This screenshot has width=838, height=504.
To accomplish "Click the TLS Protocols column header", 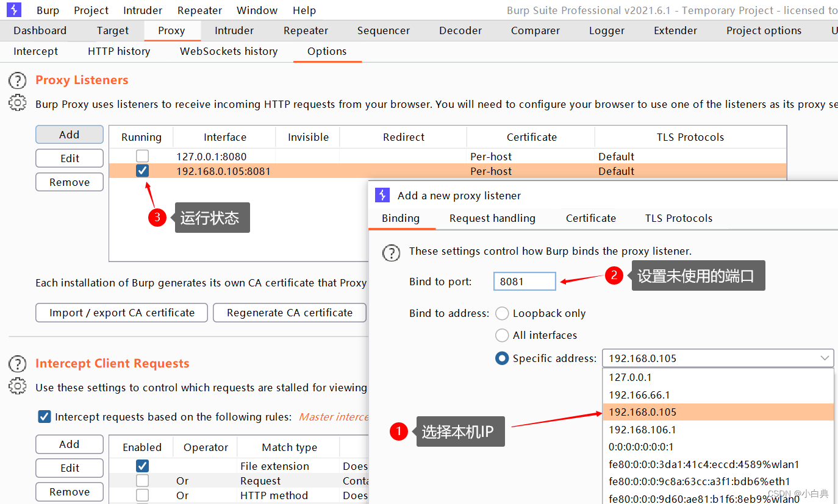I will point(690,137).
